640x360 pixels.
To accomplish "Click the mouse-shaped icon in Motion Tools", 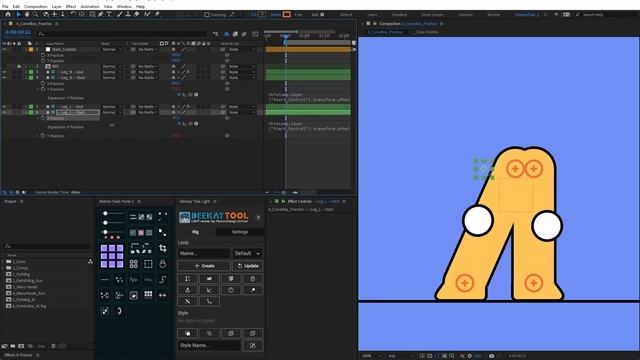I will 162,264.
